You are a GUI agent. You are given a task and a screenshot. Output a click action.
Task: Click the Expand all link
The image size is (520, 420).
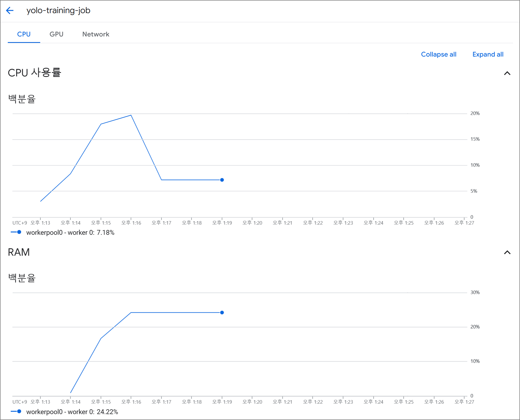point(488,54)
